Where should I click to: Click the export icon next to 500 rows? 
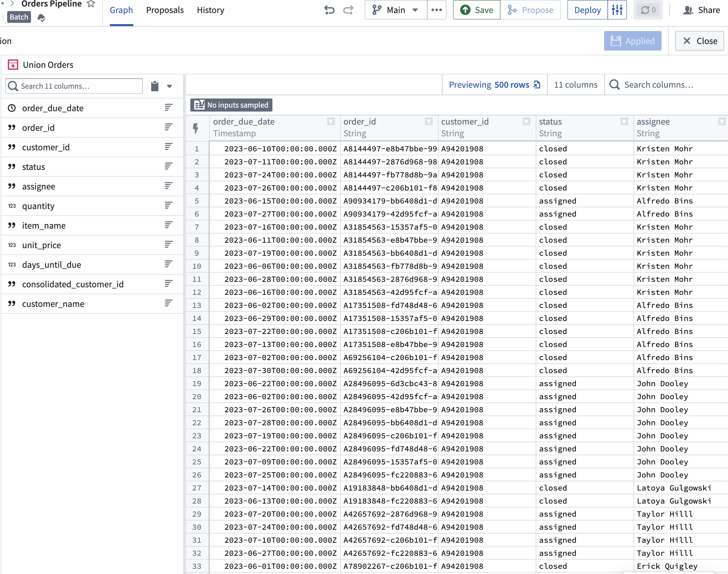click(537, 85)
